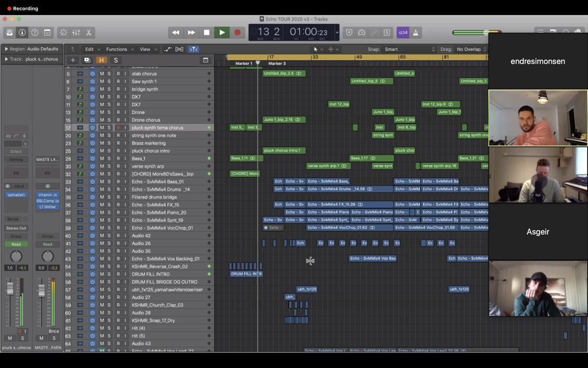Select the pluck chorus intro.1 region
The height and width of the screenshot is (368, 588).
[x=284, y=151]
